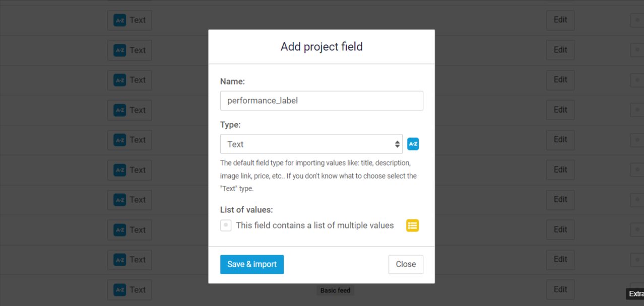This screenshot has height=306, width=644.
Task: Click the A-Z icon in the top background Text row
Action: pos(119,20)
